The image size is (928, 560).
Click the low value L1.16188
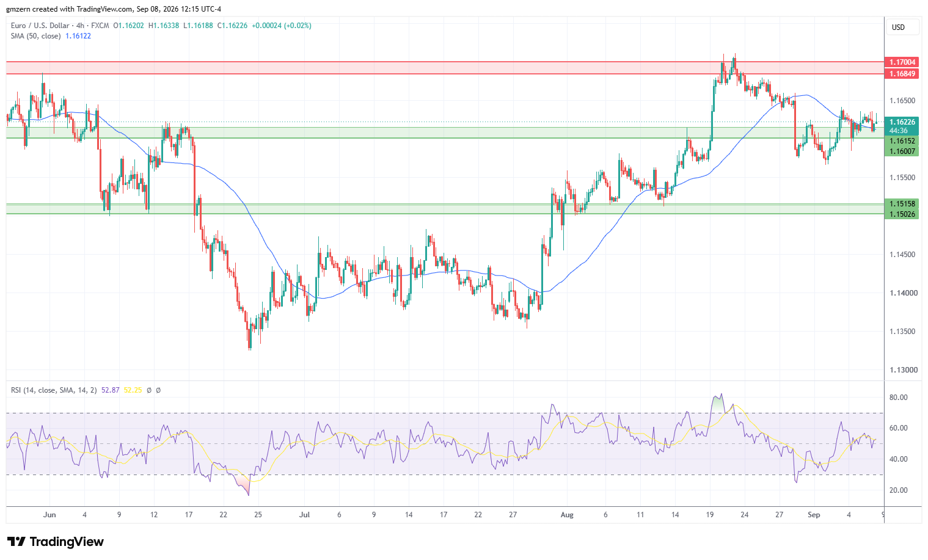point(198,26)
